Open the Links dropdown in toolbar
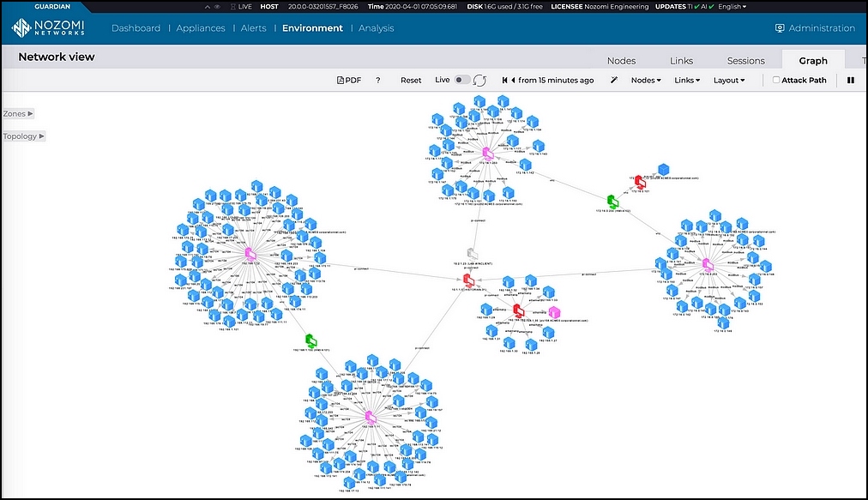The image size is (868, 500). coord(687,81)
